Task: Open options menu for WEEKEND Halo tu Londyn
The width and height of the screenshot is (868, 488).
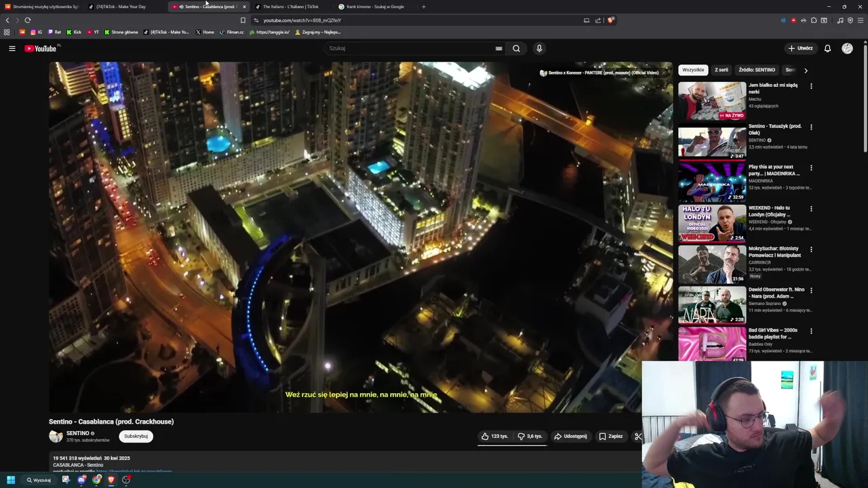Action: tap(811, 208)
